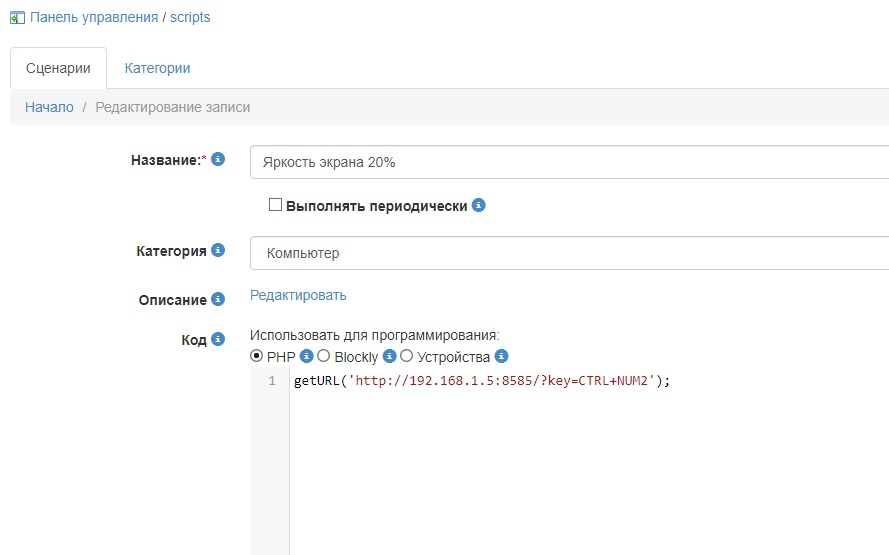Select the Blockly radio button
Viewport: 889px width, 555px height.
point(324,356)
